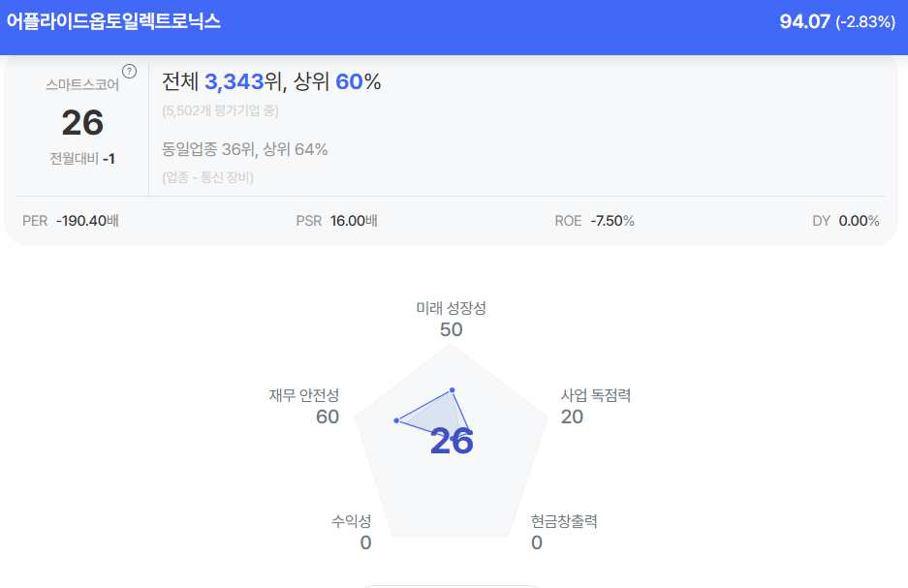Select the 사업 독점력 axis label

pos(595,395)
